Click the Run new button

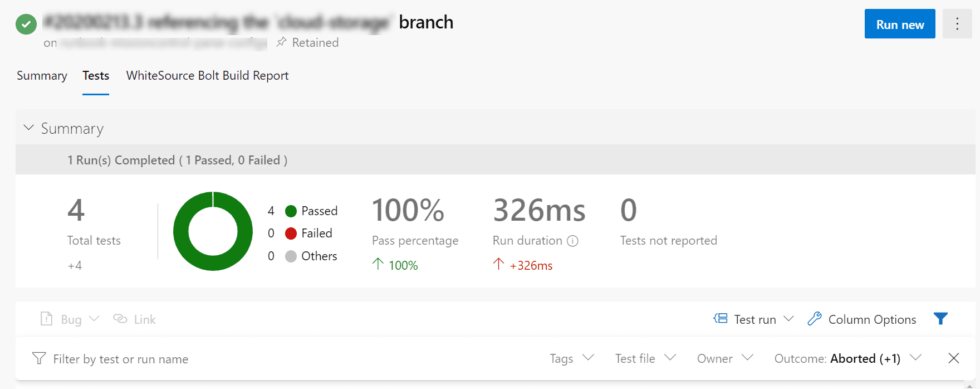(x=899, y=23)
